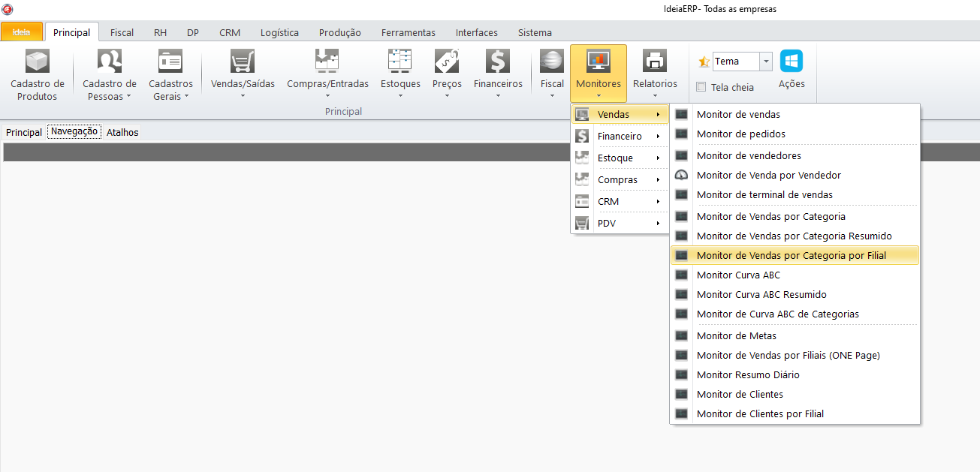This screenshot has width=980, height=472.
Task: Expand the Financeiro submenu
Action: point(620,137)
